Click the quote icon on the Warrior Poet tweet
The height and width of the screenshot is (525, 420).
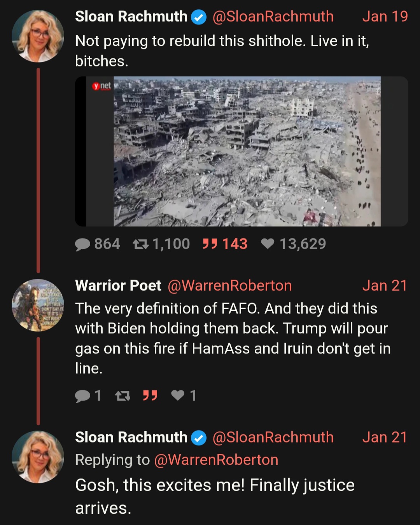150,395
